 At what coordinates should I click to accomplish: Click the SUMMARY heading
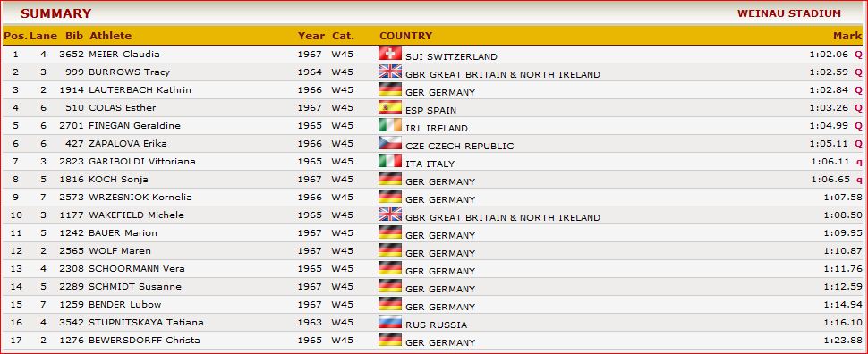(55, 13)
